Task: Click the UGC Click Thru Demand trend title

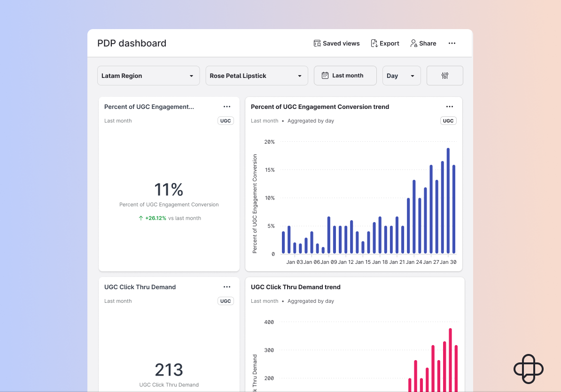Action: pyautogui.click(x=296, y=287)
